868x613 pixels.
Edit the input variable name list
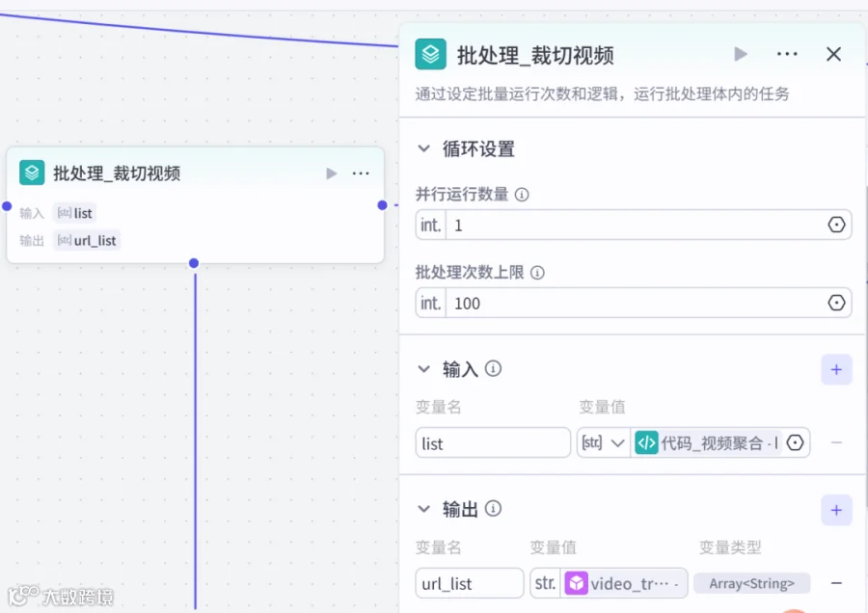tap(493, 443)
